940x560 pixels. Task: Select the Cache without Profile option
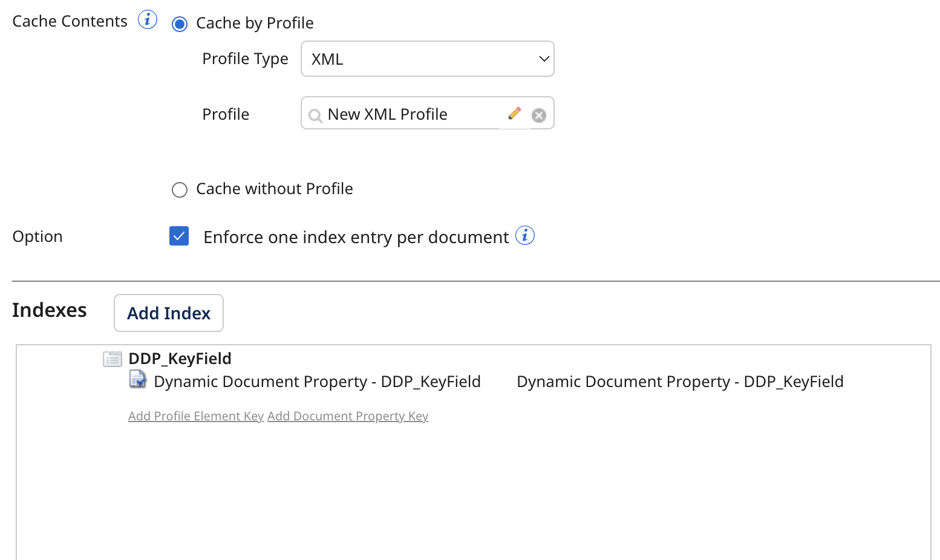180,189
